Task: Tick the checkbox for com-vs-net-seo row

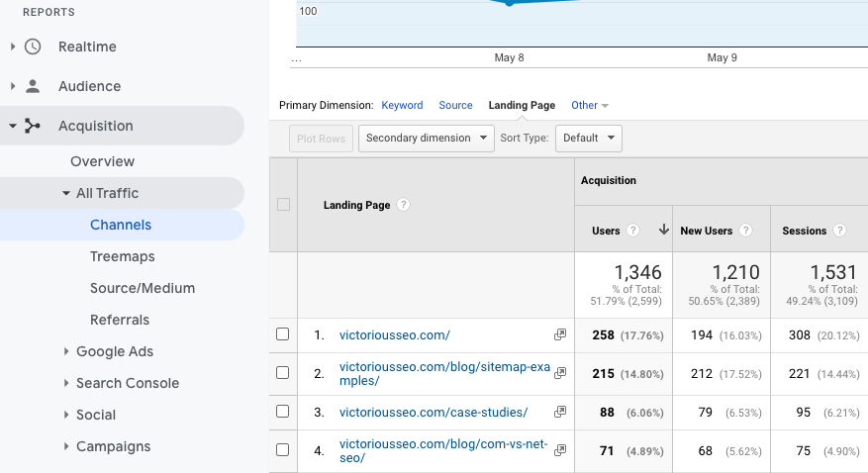Action: click(283, 449)
